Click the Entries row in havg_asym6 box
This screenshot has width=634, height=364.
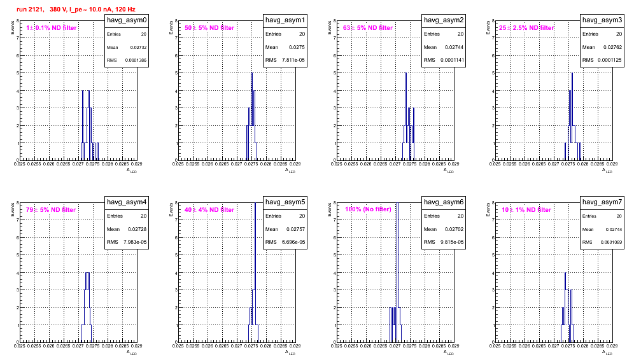444,216
